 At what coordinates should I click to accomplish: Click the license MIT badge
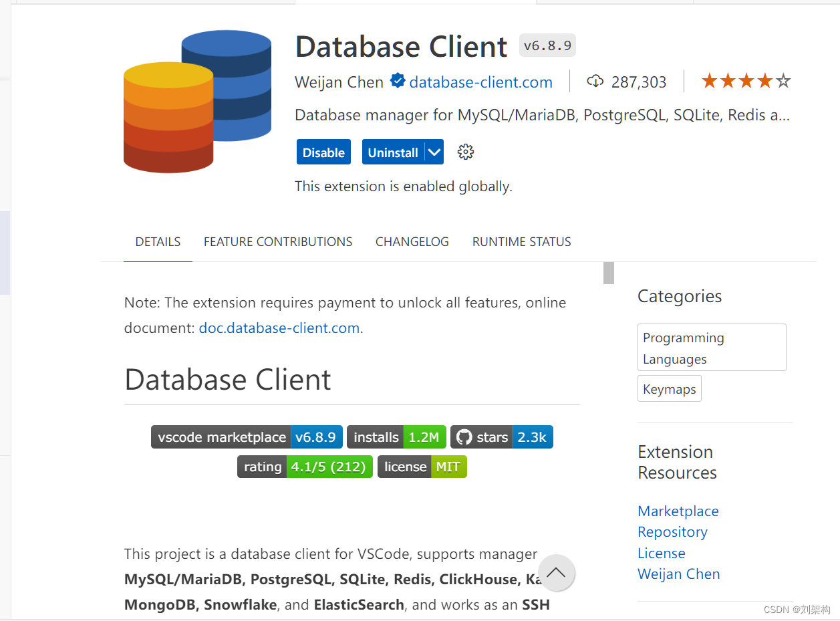422,467
